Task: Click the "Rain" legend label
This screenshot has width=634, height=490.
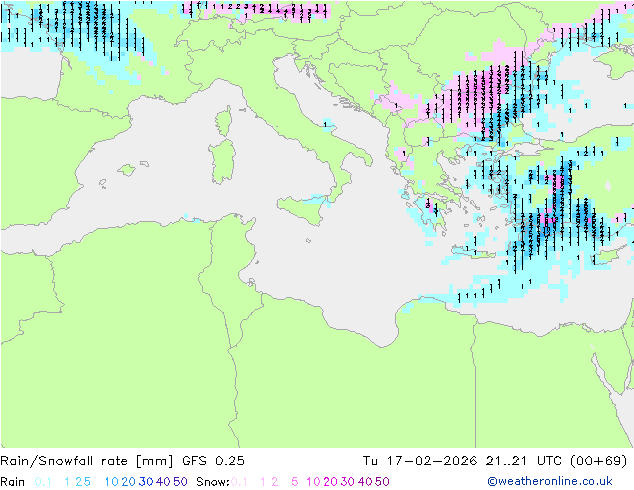Action: coord(13,482)
